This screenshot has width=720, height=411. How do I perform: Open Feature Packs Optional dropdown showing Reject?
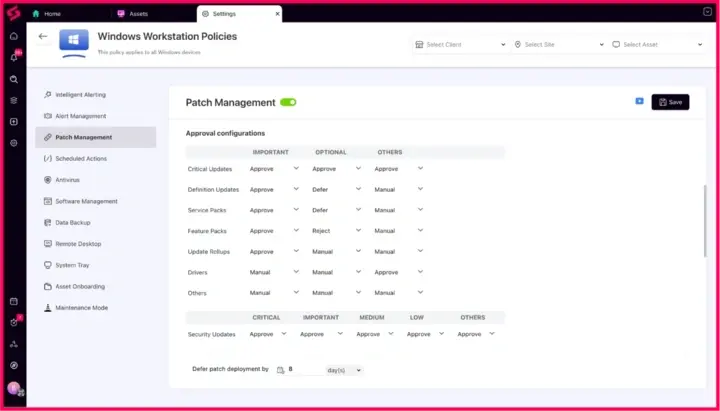[x=334, y=230]
